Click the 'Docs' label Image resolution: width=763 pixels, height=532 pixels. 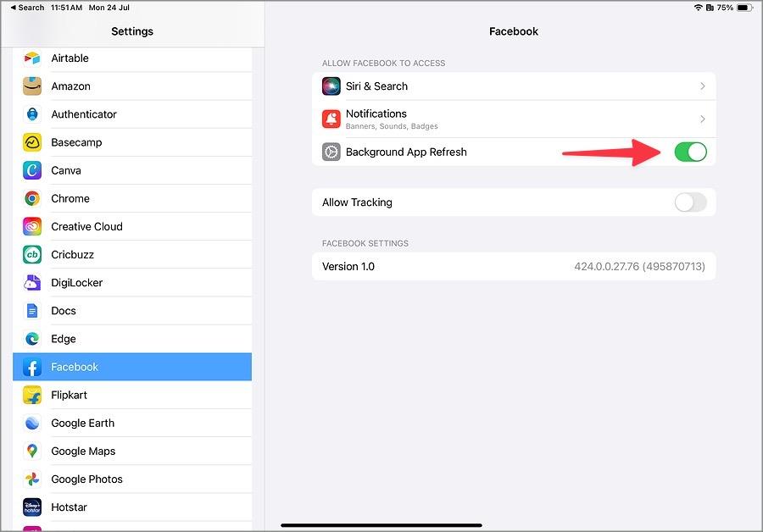click(x=64, y=311)
